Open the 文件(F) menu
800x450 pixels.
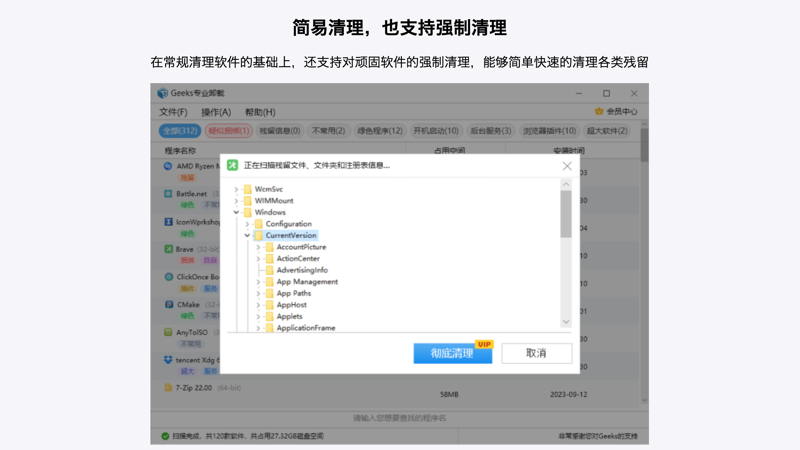(173, 112)
